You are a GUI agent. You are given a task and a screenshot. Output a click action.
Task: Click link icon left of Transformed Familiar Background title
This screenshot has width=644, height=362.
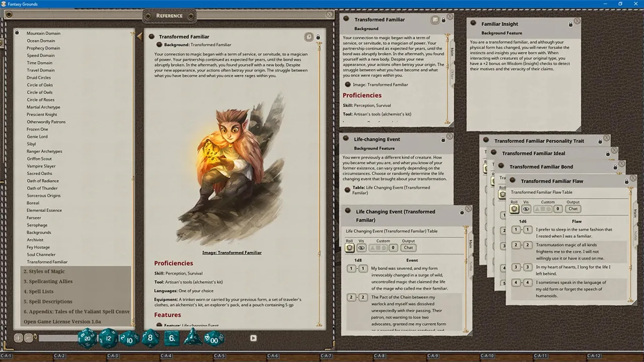(x=346, y=19)
